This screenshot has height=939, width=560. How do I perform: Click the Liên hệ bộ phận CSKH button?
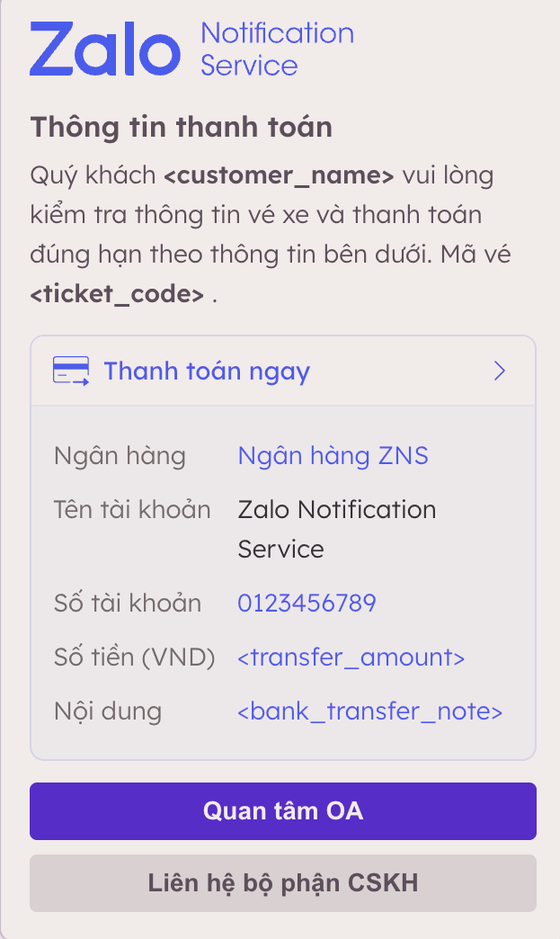(283, 882)
